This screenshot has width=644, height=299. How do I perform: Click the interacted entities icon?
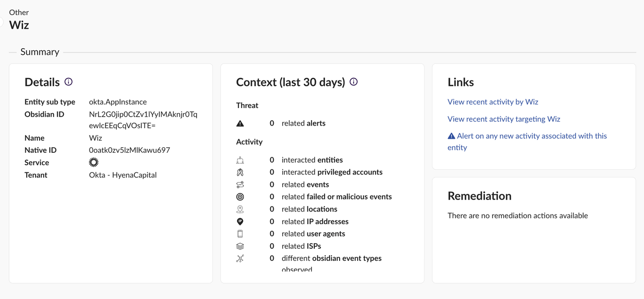240,160
